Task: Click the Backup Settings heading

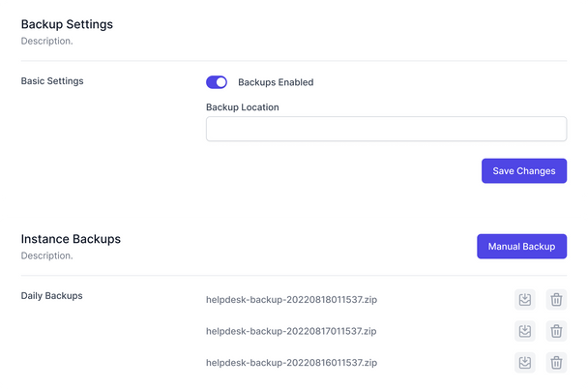Action: [67, 24]
